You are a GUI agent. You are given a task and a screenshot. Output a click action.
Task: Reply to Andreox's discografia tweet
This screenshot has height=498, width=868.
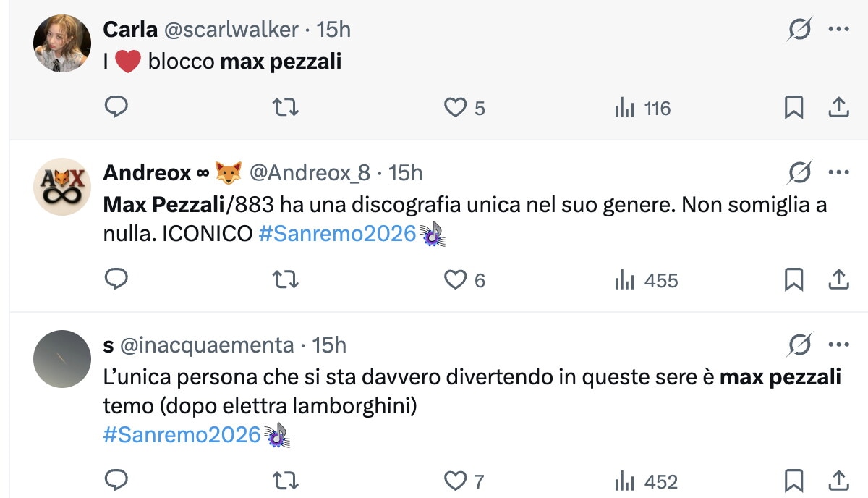[116, 279]
